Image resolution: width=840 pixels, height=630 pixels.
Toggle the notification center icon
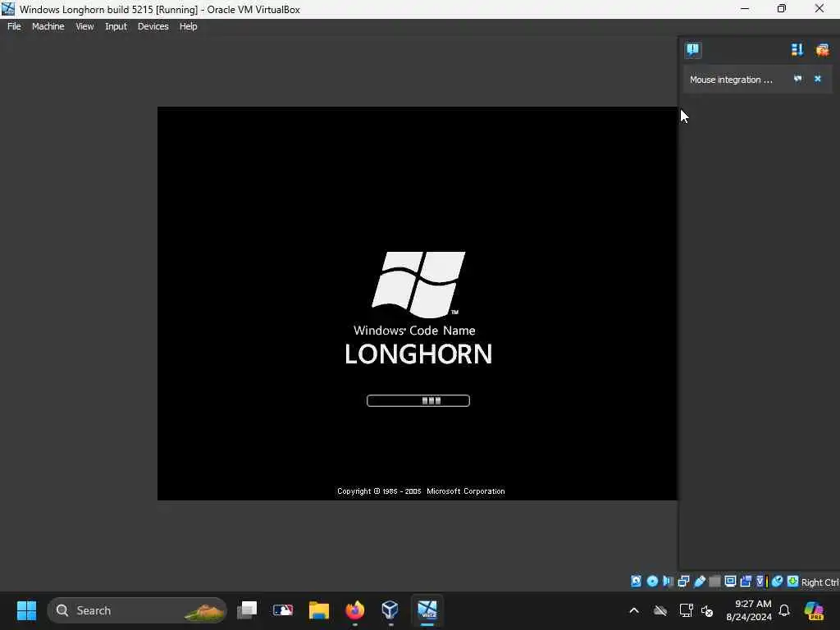click(x=692, y=50)
